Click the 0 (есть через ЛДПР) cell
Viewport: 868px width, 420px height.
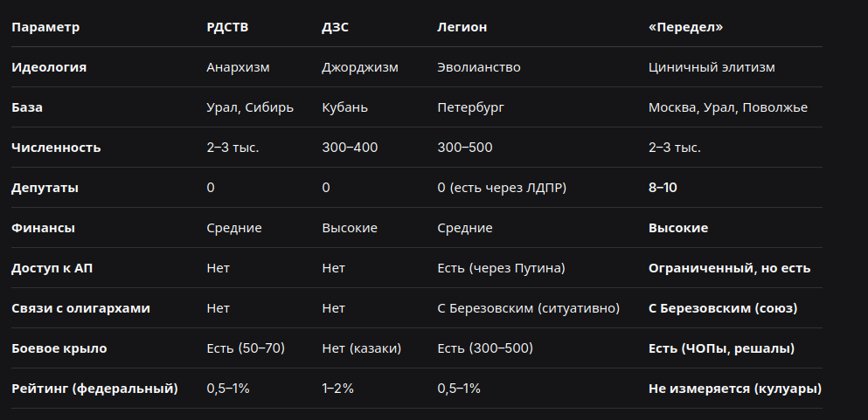502,188
